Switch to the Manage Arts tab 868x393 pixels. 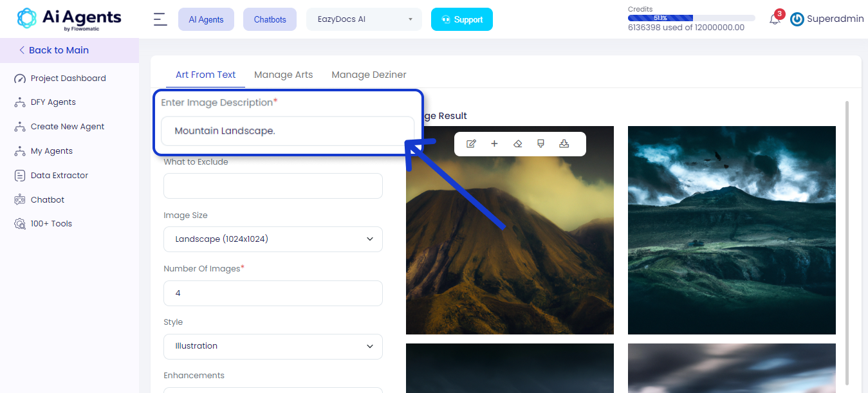[284, 75]
